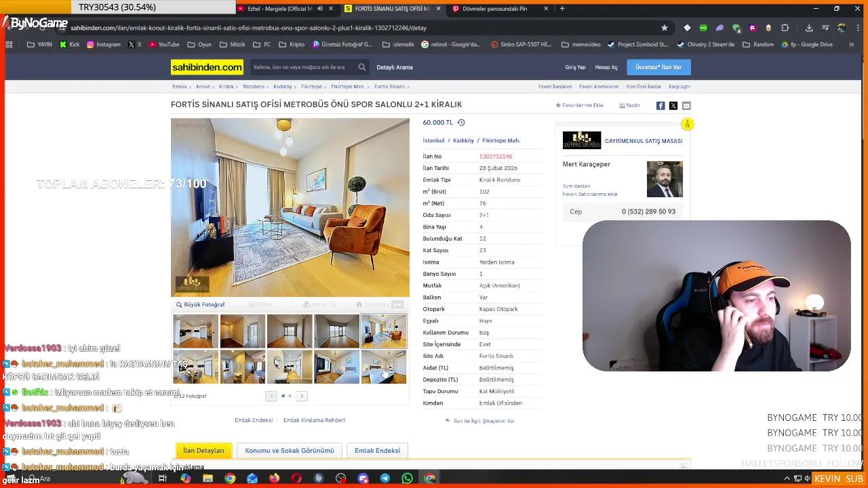This screenshot has width=868, height=488.
Task: Open the browser extensions puzzle icon
Action: pyautogui.click(x=785, y=28)
